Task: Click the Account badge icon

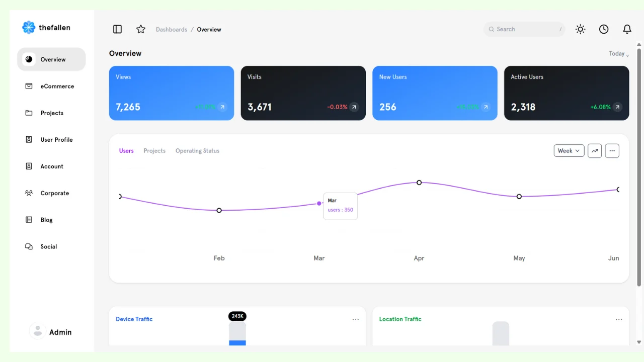Action: pyautogui.click(x=29, y=166)
